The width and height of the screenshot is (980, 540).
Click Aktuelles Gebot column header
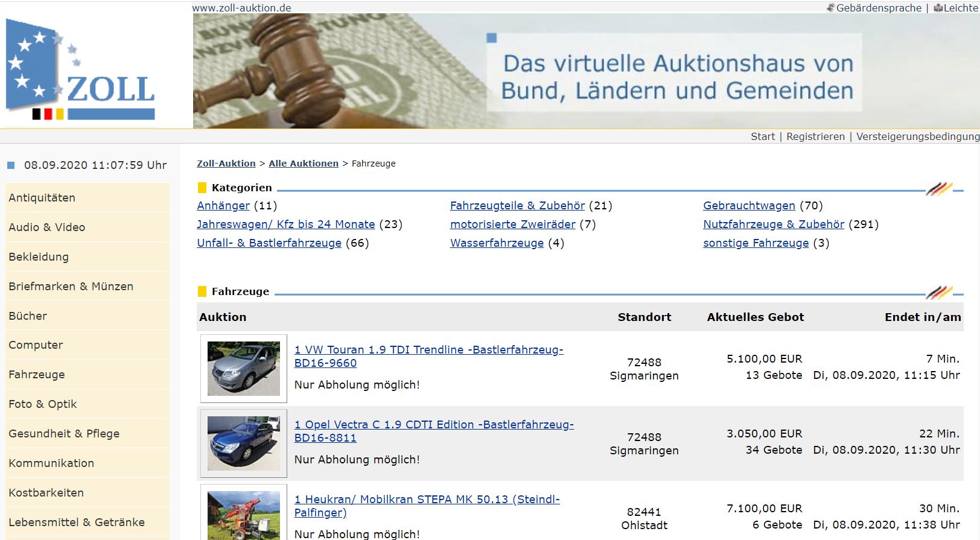(x=756, y=317)
